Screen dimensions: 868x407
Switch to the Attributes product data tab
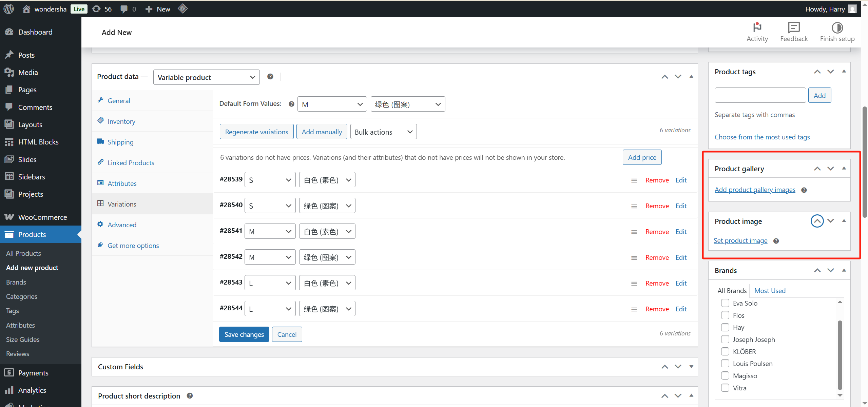pyautogui.click(x=122, y=183)
